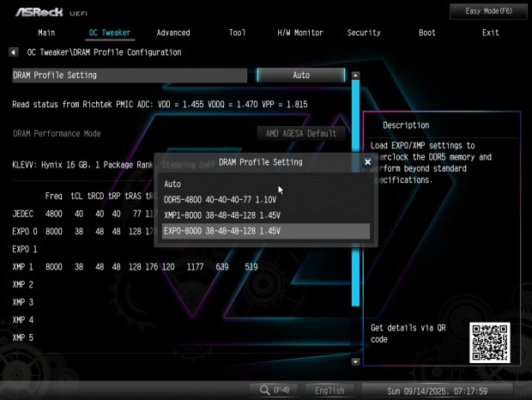Open search with the magnifier F4 button
The image size is (532, 400).
point(274,391)
